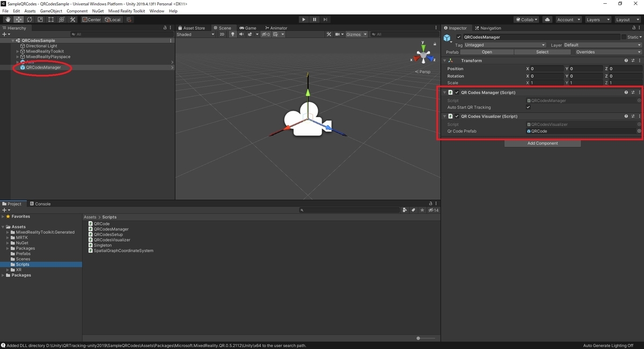
Task: Open the Layers dropdown
Action: (x=598, y=19)
